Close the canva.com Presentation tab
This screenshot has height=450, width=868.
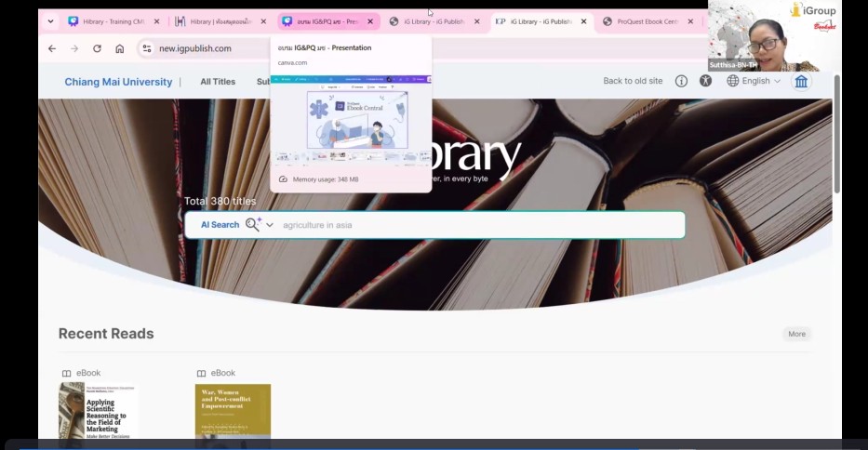tap(370, 21)
